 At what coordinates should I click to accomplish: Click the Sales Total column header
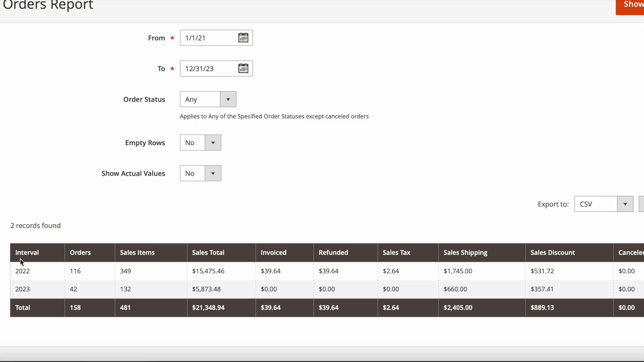click(x=208, y=253)
